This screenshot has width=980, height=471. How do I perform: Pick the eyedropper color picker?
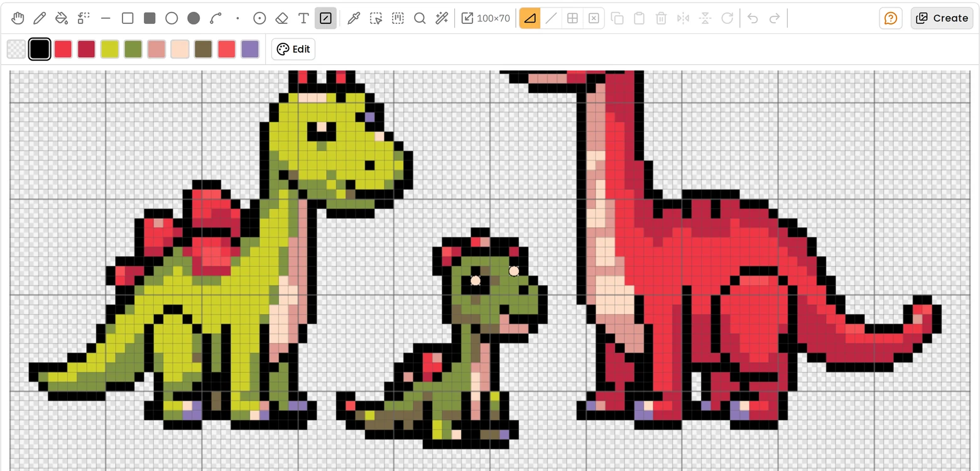pyautogui.click(x=354, y=18)
